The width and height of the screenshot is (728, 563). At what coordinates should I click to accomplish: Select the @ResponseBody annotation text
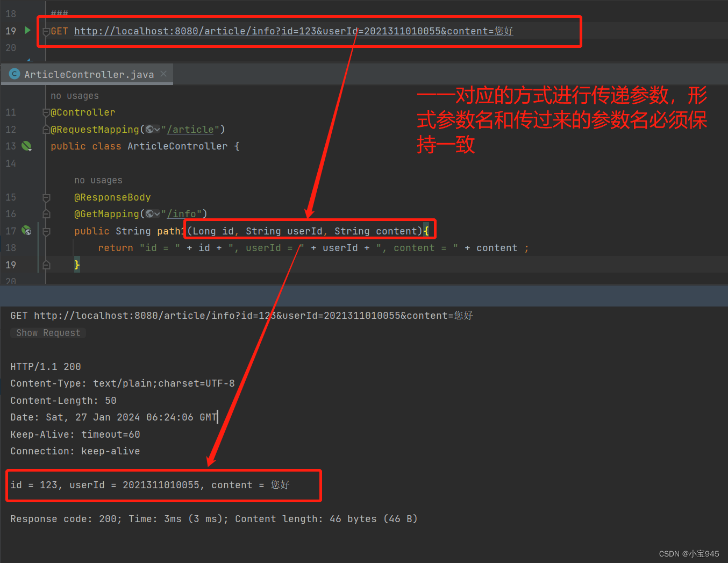pos(112,197)
